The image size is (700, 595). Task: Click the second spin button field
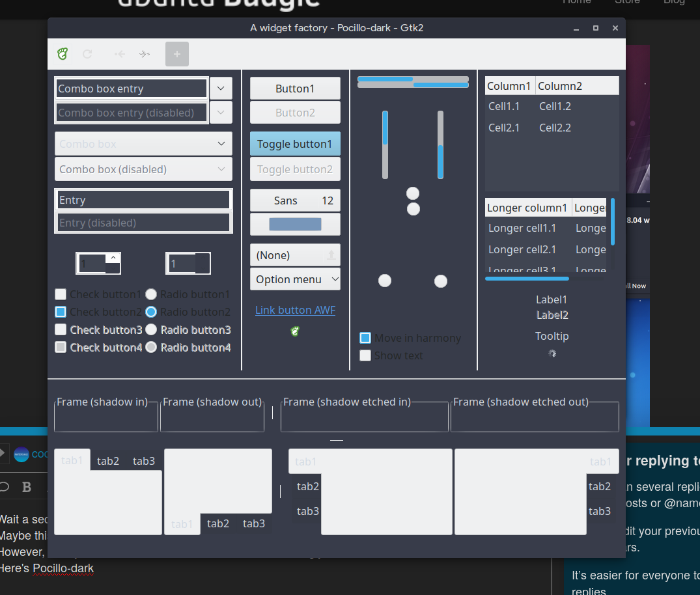[183, 264]
